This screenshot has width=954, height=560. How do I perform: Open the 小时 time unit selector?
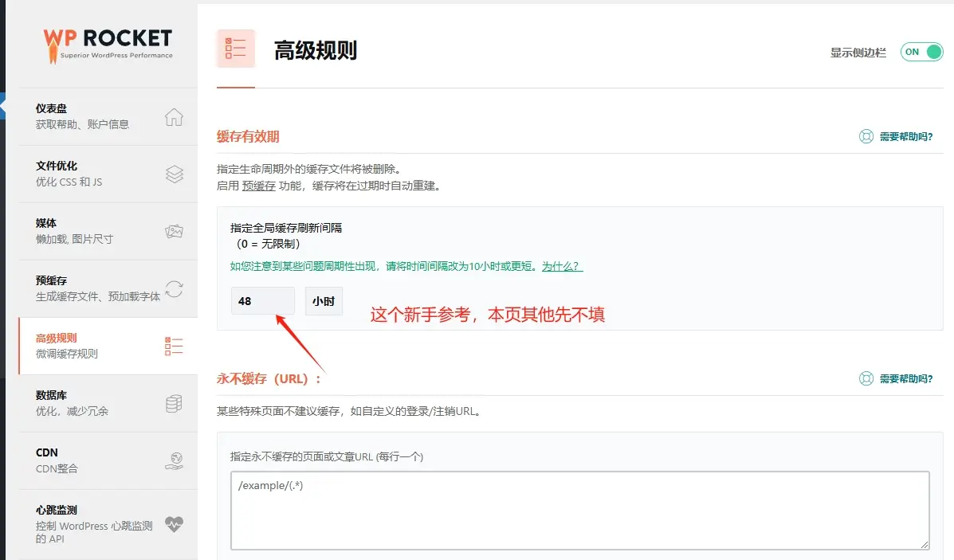[324, 301]
